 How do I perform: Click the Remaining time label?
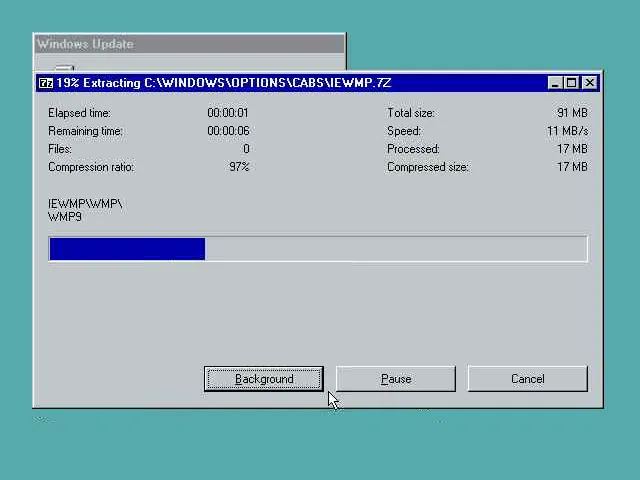click(85, 131)
